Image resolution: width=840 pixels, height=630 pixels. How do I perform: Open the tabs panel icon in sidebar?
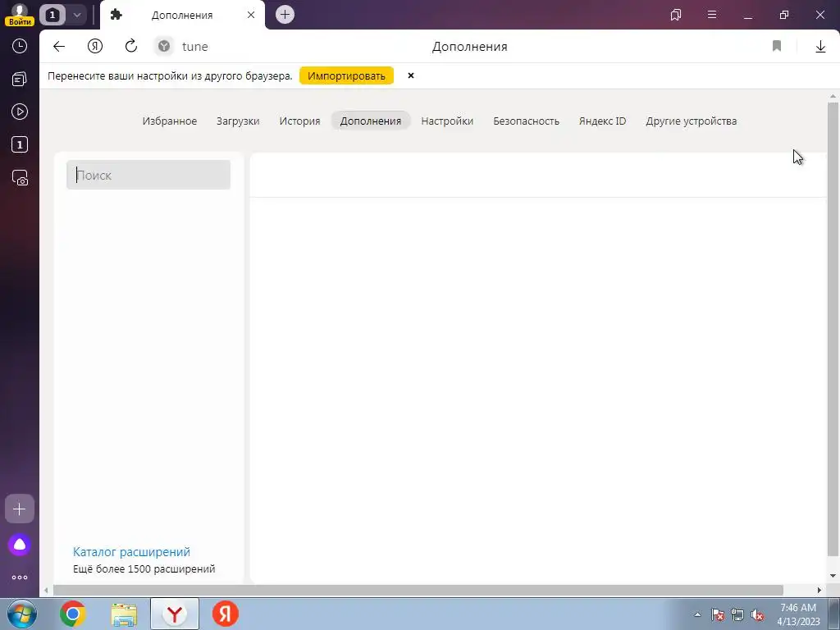20,144
